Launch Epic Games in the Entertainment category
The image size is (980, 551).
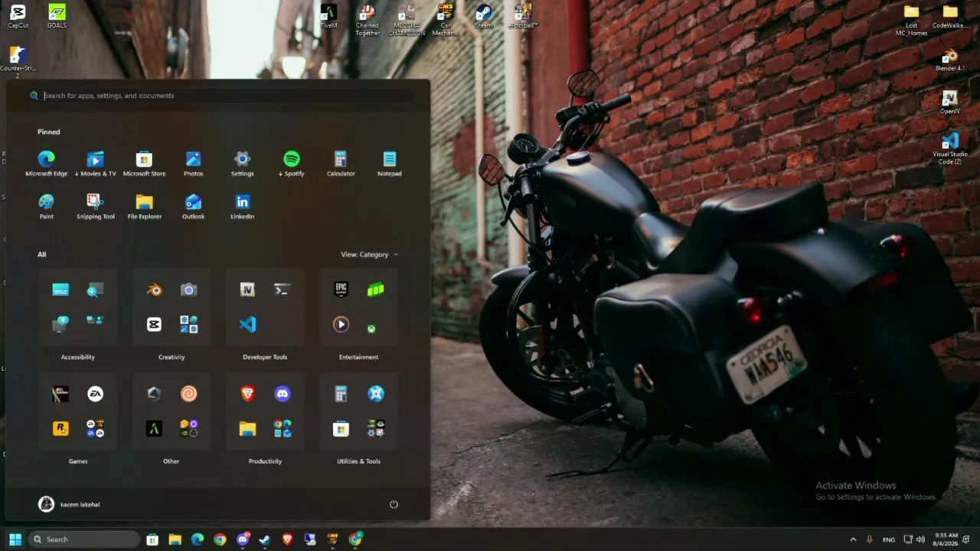(x=341, y=289)
